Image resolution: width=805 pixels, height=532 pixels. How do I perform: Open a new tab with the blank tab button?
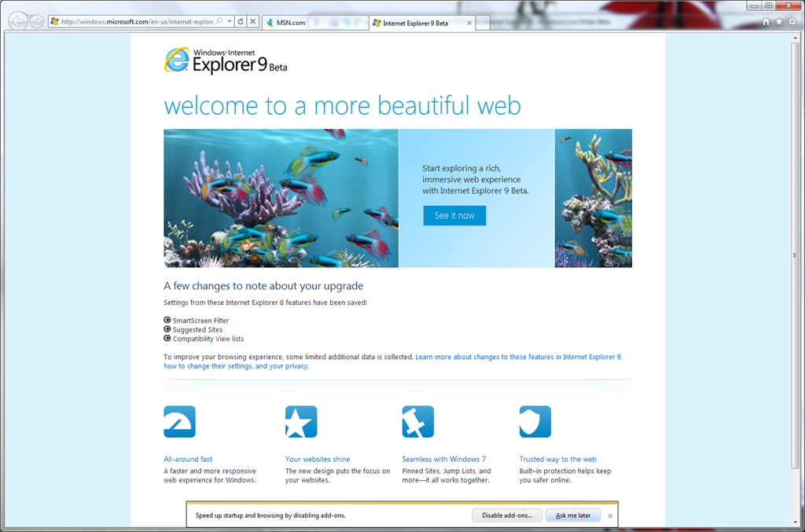click(x=483, y=23)
